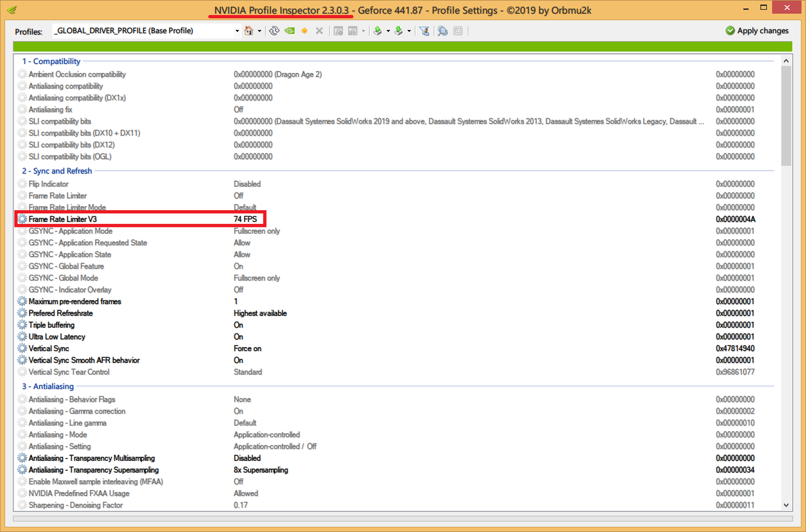Screen dimensions: 806x532
Task: Click gear icon beside Frame Rate Limiter V3
Action: click(23, 219)
